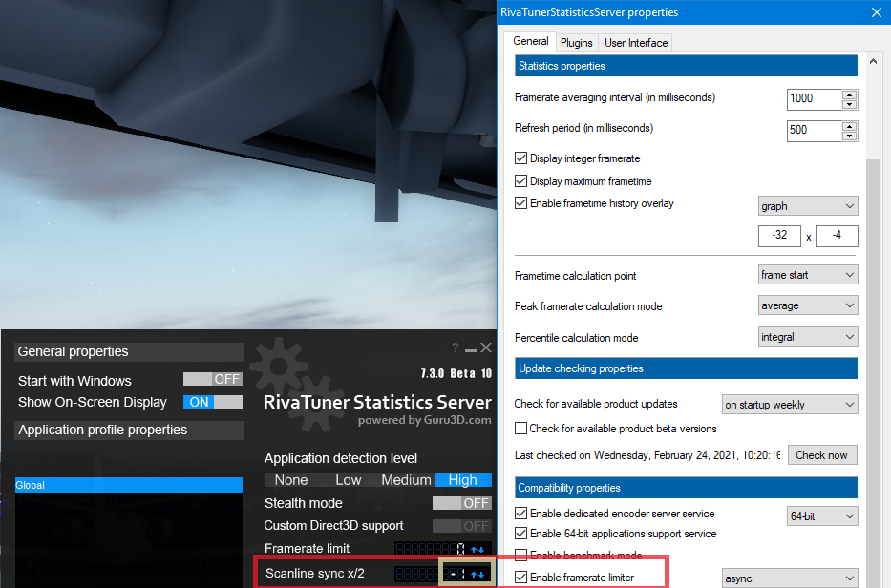Open Frametime calculation point dropdown

(808, 275)
